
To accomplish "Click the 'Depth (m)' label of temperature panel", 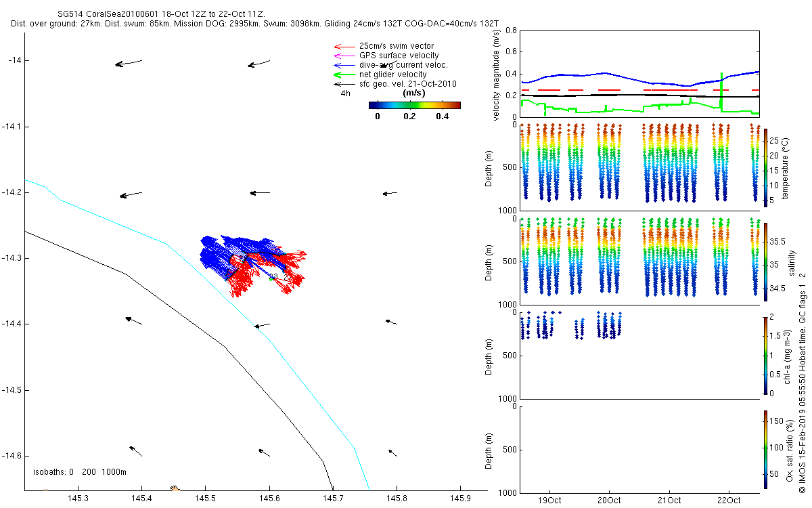I will tap(490, 168).
